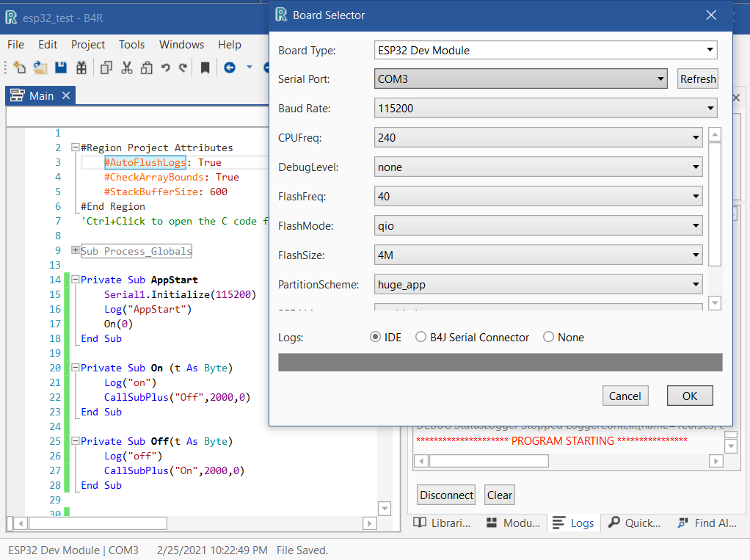The image size is (750, 560).
Task: Expand the Baud Rate dropdown
Action: tap(545, 109)
